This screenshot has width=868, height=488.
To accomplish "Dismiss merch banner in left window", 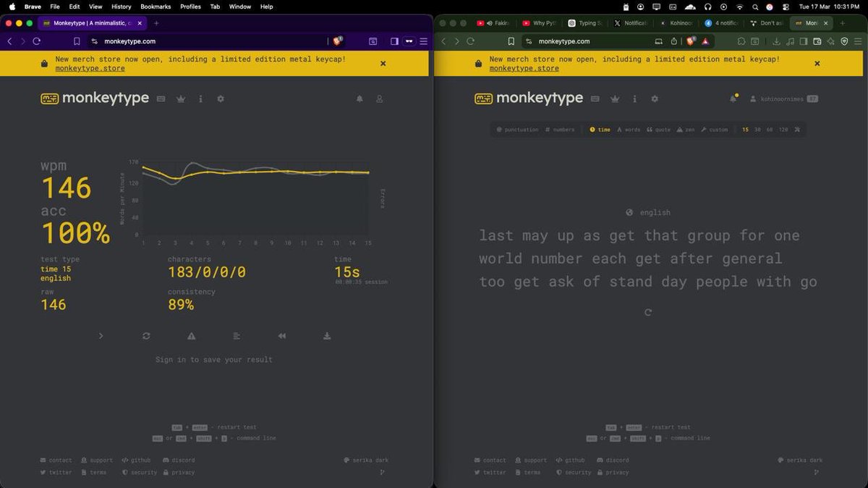I will (x=383, y=64).
